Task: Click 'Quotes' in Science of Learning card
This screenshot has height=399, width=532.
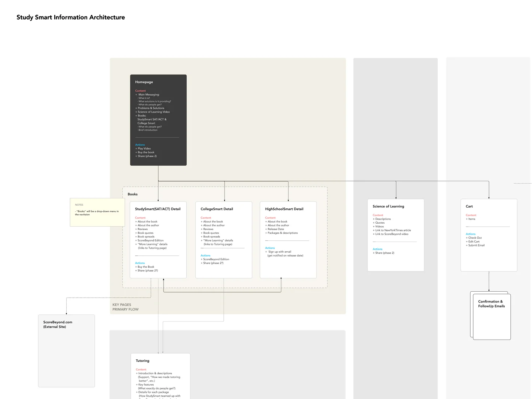Action: click(380, 223)
